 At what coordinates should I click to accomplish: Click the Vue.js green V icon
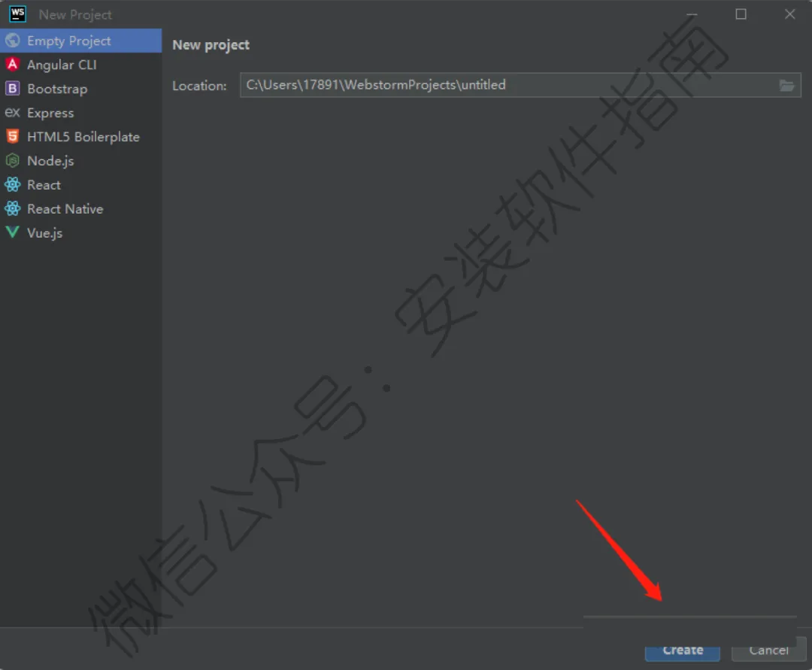[13, 232]
